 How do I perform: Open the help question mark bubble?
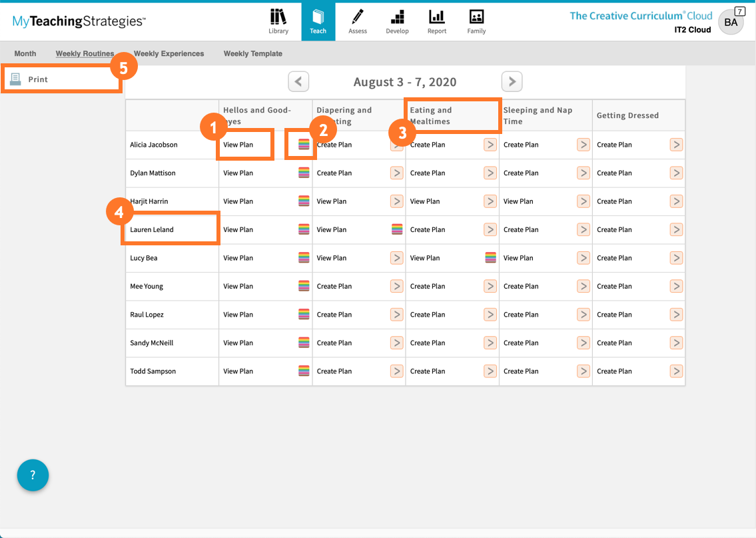click(x=33, y=475)
